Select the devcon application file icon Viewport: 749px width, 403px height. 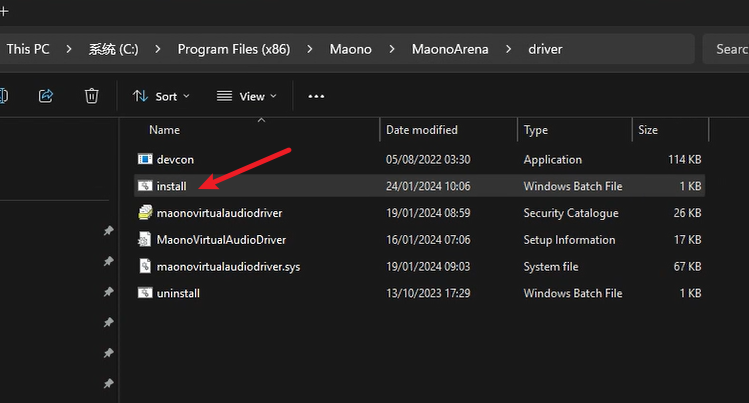coord(144,159)
